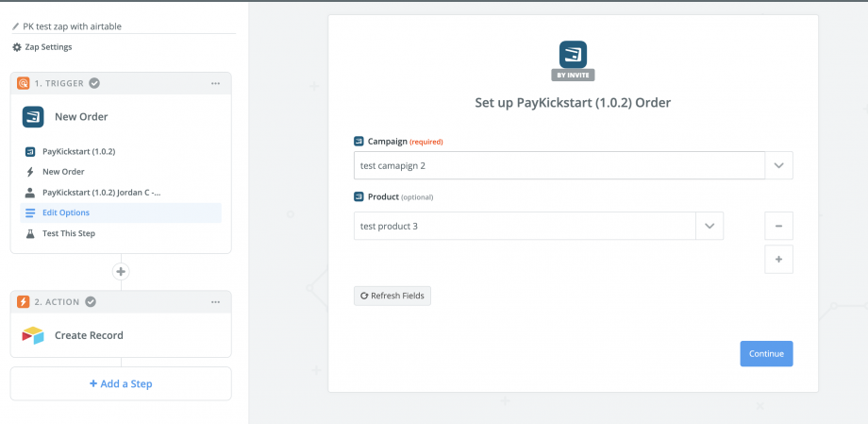Click the New Order trigger title
This screenshot has height=424, width=868.
point(81,117)
